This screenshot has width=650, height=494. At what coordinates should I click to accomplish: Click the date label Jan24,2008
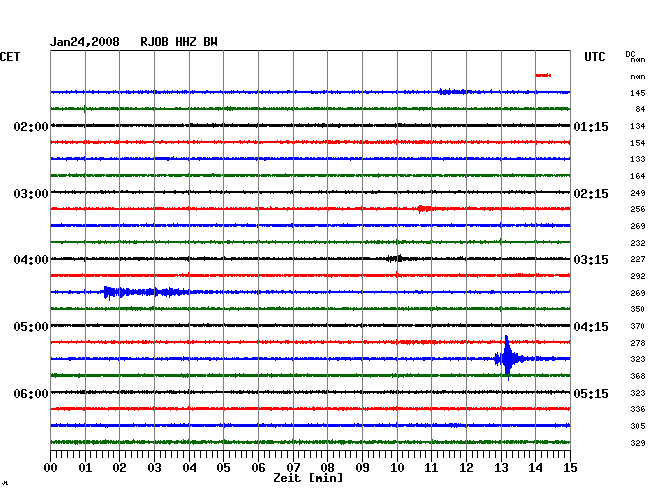(x=85, y=42)
